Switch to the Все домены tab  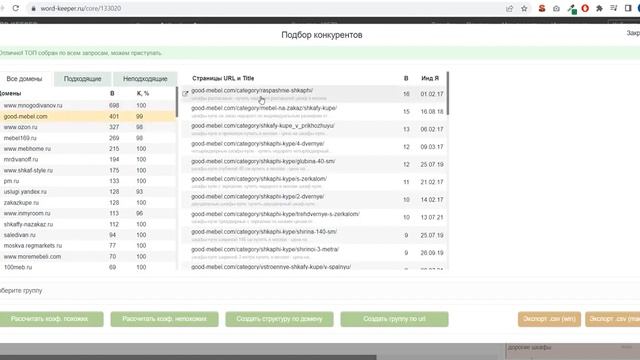(24, 79)
